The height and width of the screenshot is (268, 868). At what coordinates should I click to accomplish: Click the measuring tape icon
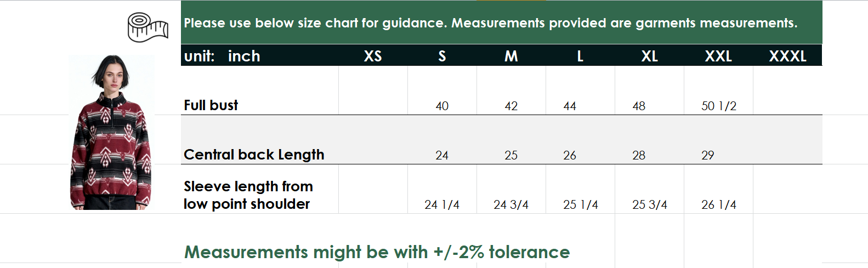[147, 27]
